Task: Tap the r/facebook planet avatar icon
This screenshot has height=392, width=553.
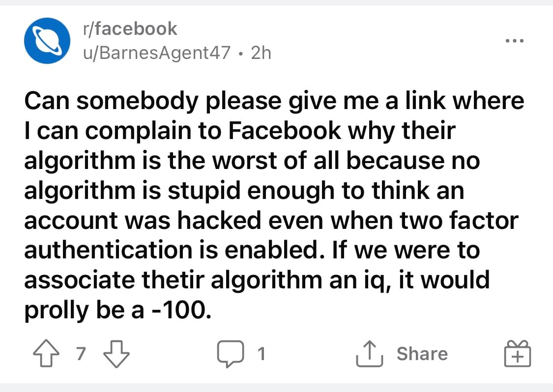Action: point(47,40)
